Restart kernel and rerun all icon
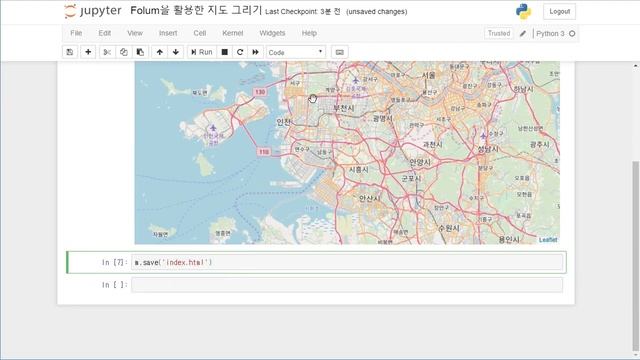The height and width of the screenshot is (360, 640). tap(256, 52)
